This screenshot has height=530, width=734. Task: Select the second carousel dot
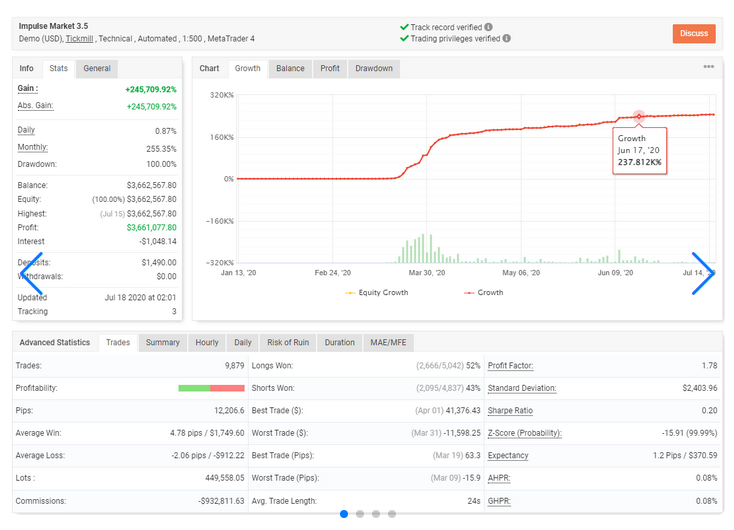click(360, 514)
